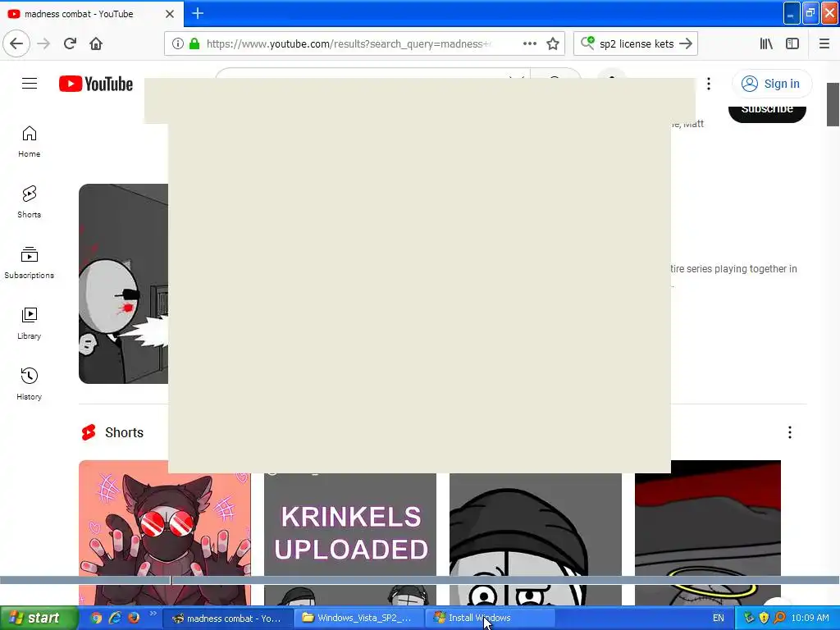Open Subscriptions in YouTube sidebar
Screen dimensions: 840x630
29,262
